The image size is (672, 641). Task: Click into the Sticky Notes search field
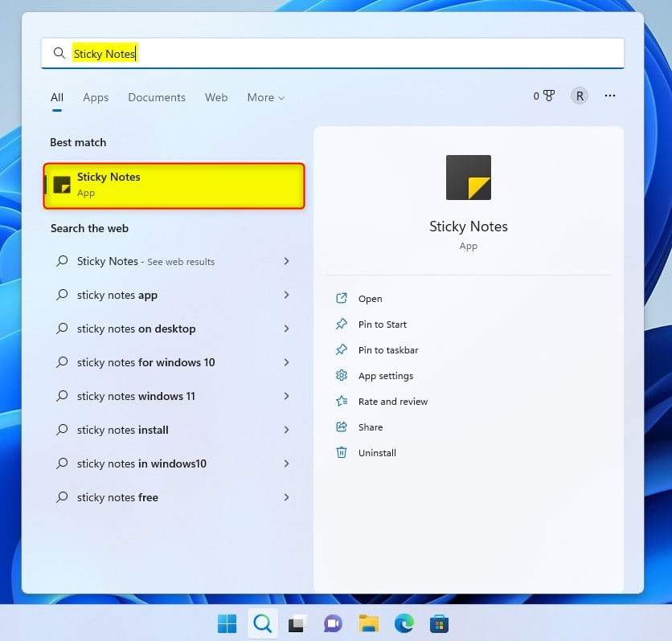[x=333, y=53]
